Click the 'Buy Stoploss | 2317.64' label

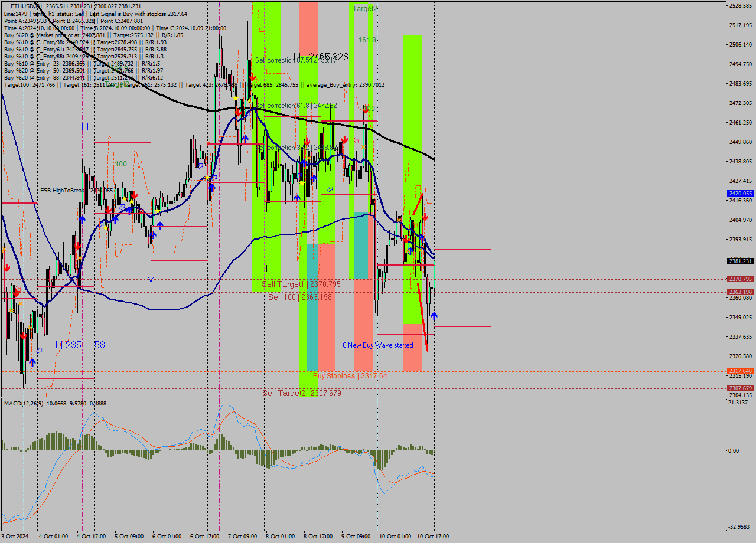click(350, 375)
